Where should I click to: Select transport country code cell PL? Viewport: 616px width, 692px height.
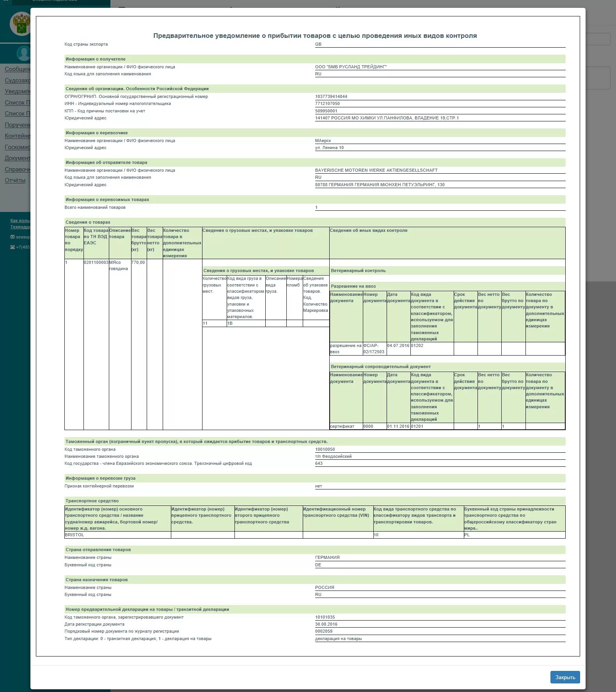tap(514, 535)
